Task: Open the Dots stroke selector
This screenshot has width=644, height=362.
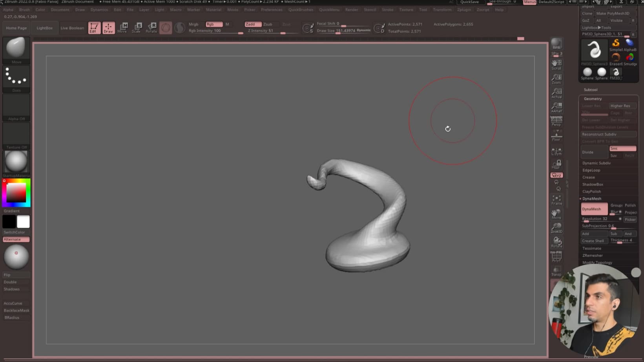Action: point(16,79)
